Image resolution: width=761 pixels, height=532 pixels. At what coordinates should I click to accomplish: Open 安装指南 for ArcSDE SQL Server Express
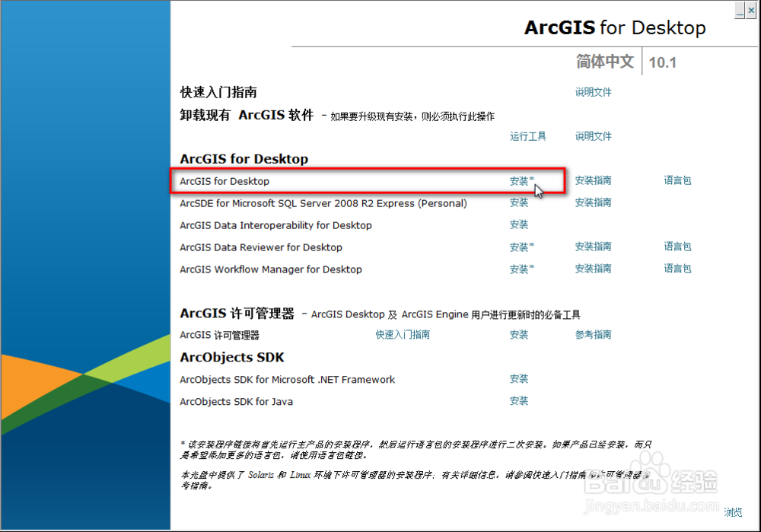click(x=593, y=202)
